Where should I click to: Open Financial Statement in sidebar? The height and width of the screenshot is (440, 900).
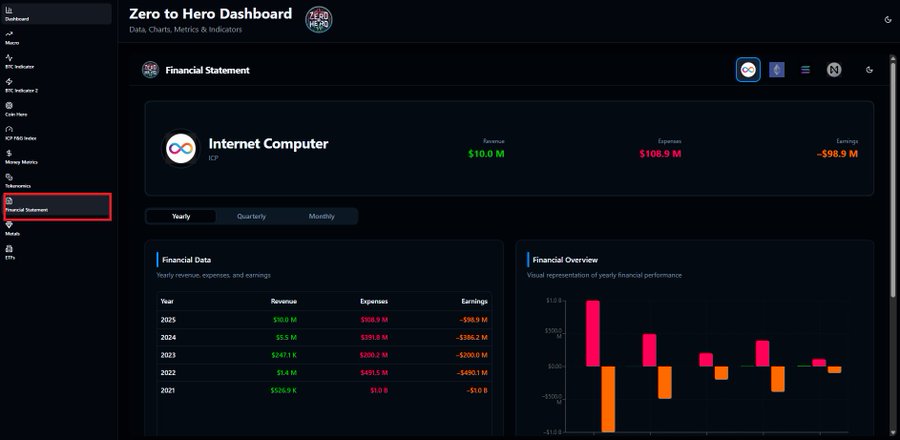coord(56,205)
